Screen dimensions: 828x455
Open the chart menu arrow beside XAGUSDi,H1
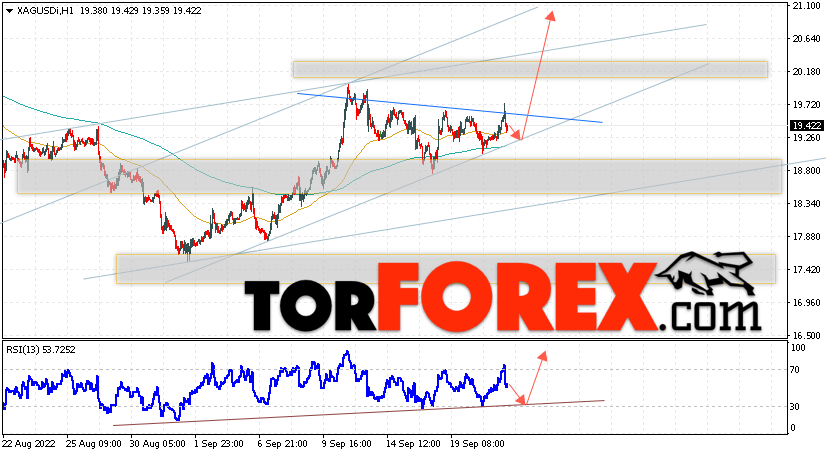coord(9,11)
